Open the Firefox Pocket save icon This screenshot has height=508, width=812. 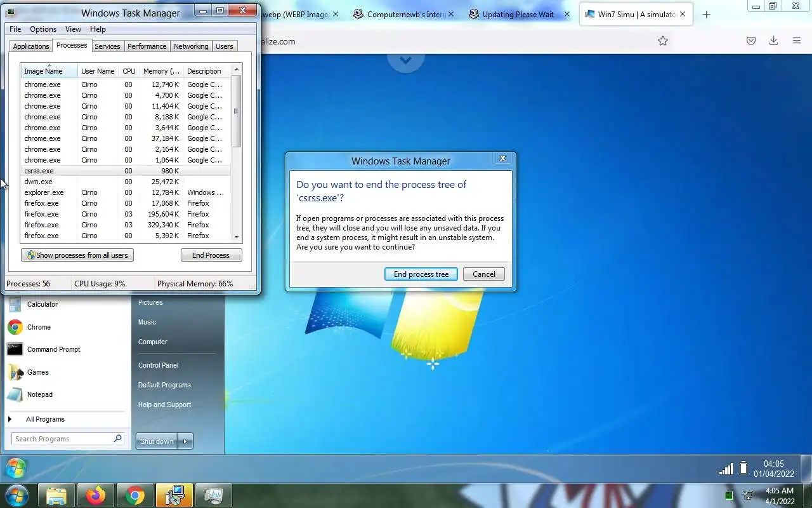click(x=750, y=41)
